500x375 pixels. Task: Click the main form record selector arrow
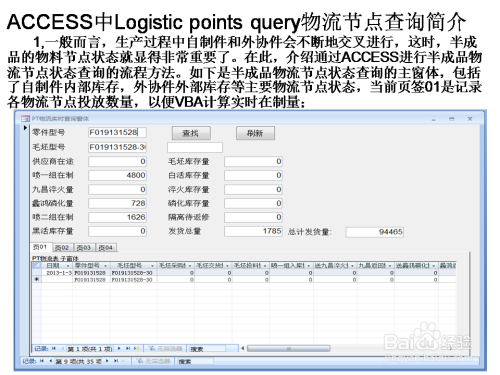point(25,128)
